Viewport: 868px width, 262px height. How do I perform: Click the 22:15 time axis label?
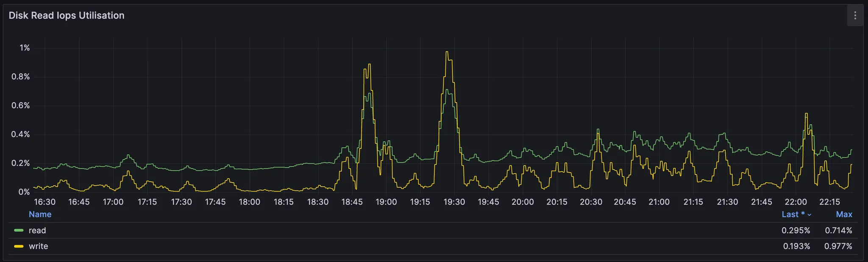829,202
